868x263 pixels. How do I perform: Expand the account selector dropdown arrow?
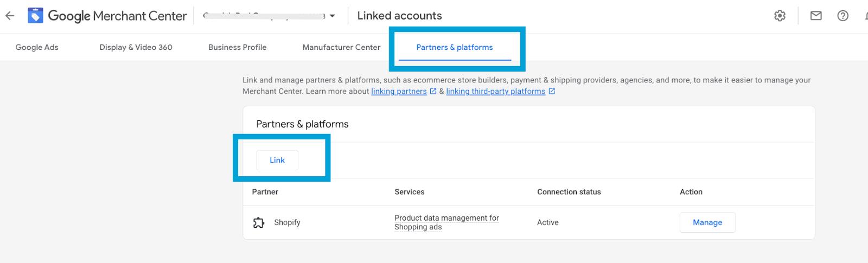click(x=332, y=16)
